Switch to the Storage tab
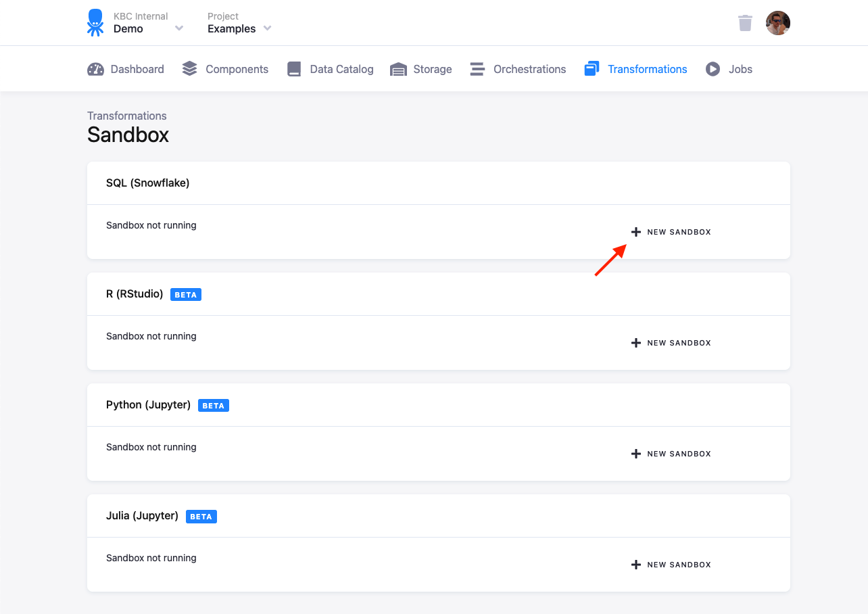 point(421,69)
